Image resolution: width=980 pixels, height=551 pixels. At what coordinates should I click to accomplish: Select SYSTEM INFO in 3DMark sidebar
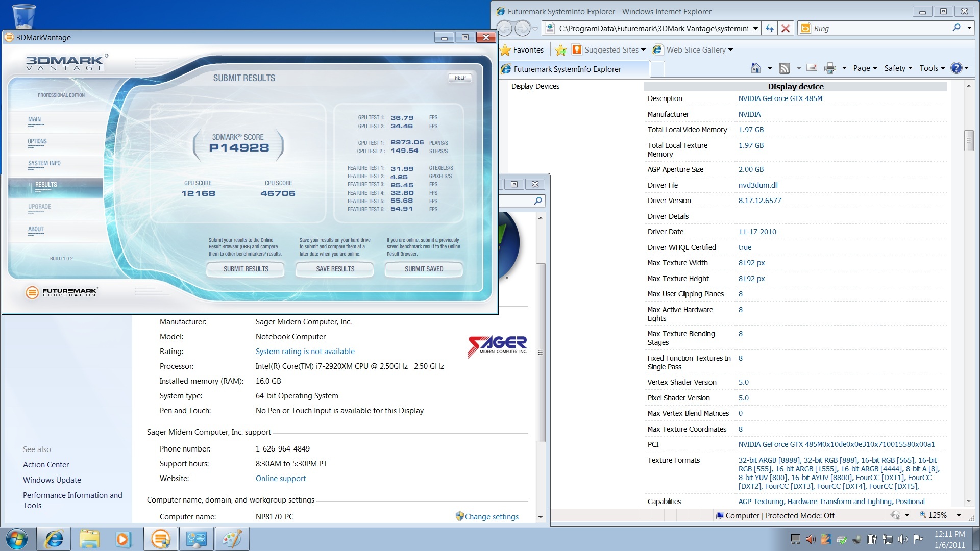pyautogui.click(x=44, y=164)
